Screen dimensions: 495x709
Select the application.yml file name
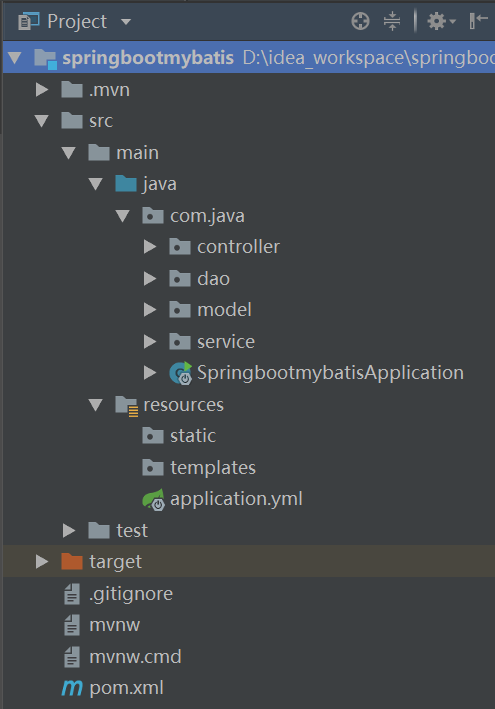(x=236, y=499)
